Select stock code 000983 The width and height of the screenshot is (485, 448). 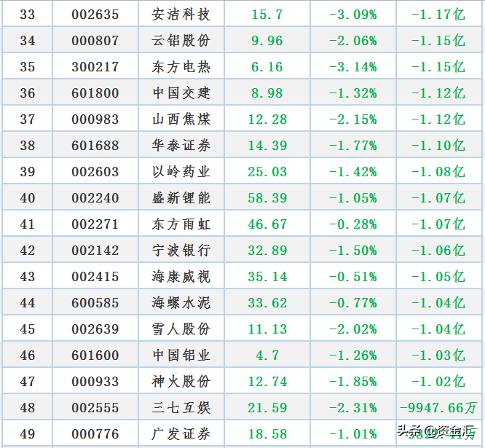95,119
